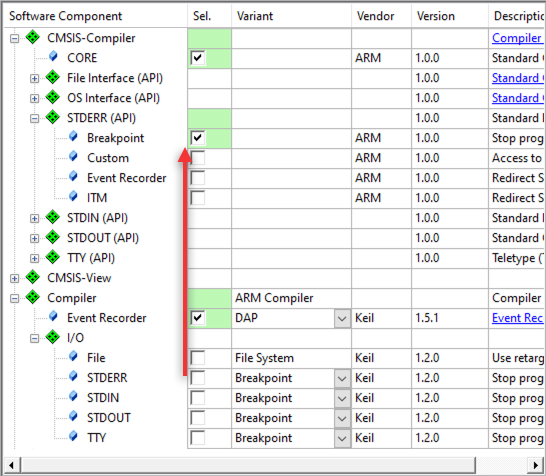Open the Event Rec link in Event Recorder row
This screenshot has width=546, height=476.
(517, 318)
